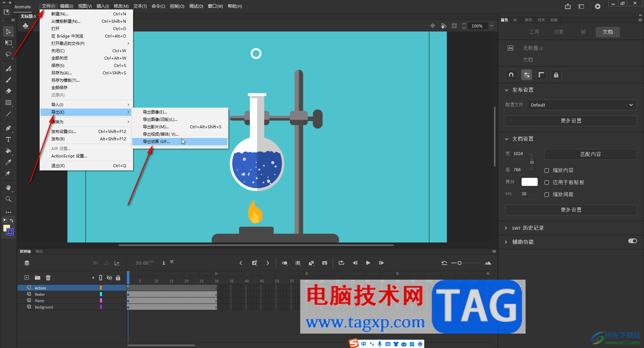The width and height of the screenshot is (644, 348).
Task: Activate the Text tool
Action: [x=8, y=139]
